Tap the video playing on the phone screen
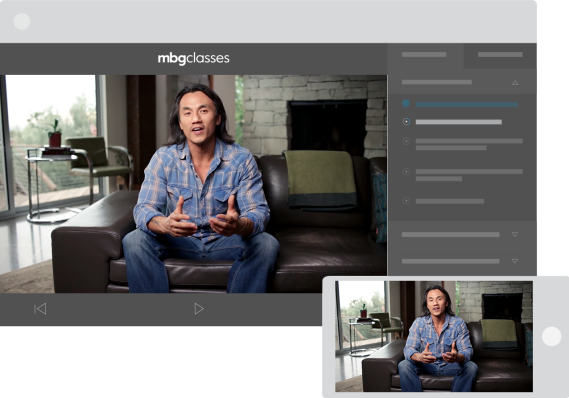 [434, 336]
